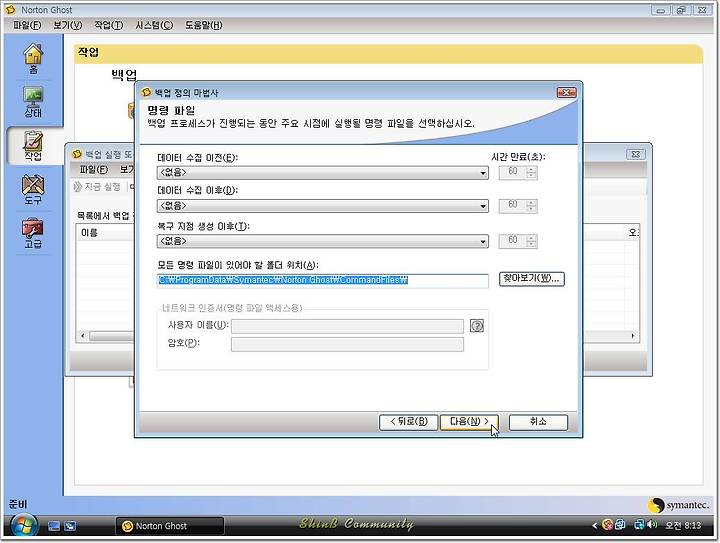Click the tray icon right of security alert
720x543 pixels.
tap(620, 524)
